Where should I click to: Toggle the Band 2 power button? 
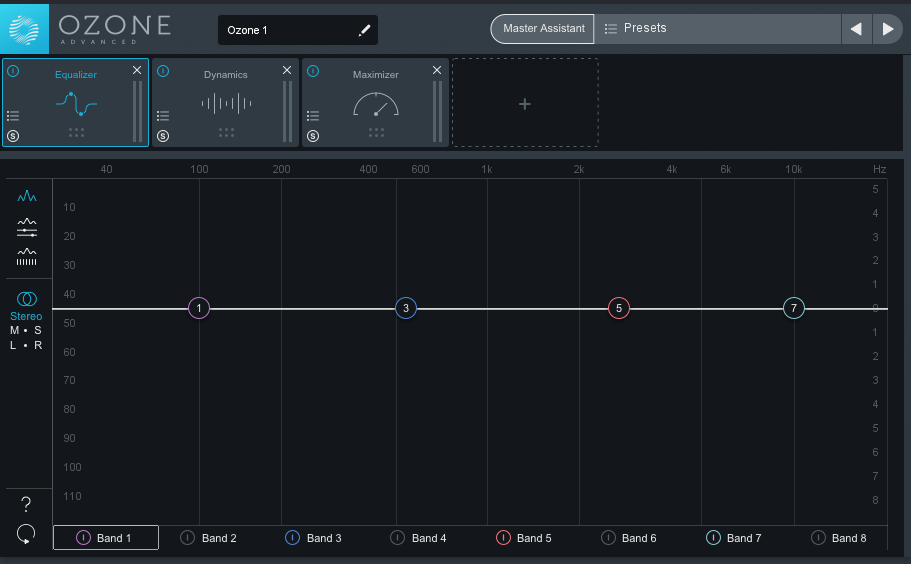click(187, 538)
